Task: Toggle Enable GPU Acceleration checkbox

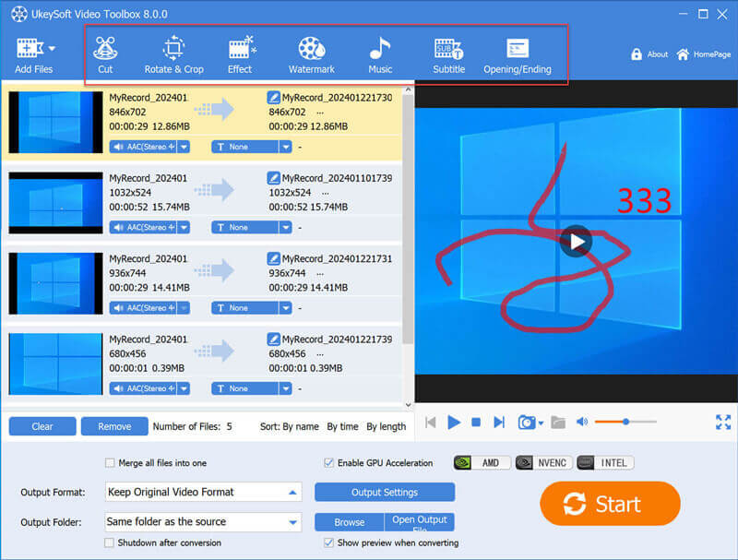Action: (x=328, y=462)
